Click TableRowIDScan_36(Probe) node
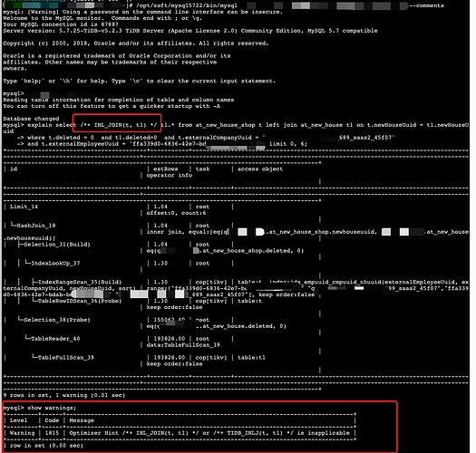 click(80, 301)
